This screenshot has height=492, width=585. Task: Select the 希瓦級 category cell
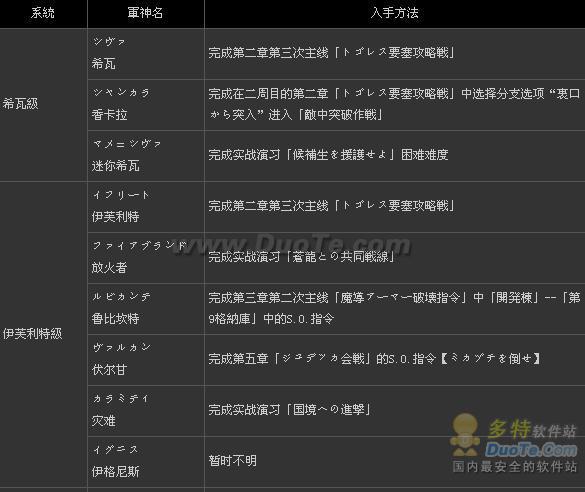click(x=21, y=104)
